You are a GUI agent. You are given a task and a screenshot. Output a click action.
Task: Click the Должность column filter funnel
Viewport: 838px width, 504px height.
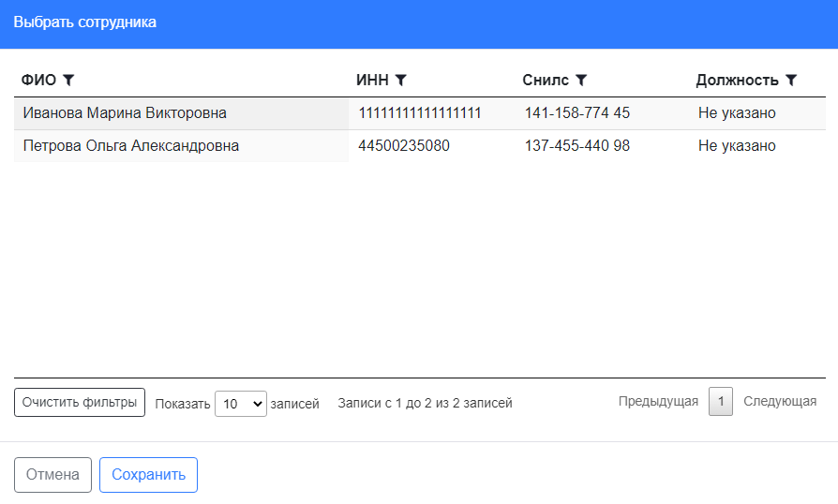(791, 81)
